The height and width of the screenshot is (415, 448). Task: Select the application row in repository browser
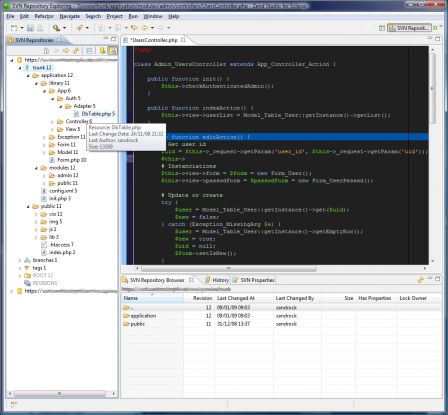pos(281,316)
